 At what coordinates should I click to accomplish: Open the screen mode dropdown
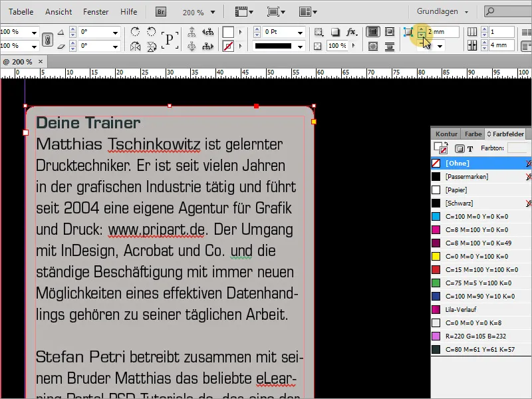click(276, 12)
